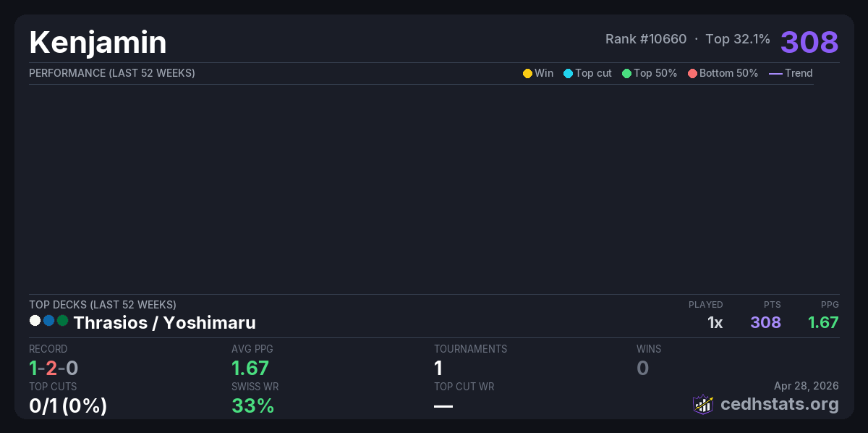Open the Thrasios / Yoshimaru deck
Viewport: 868px width, 433px height.
point(164,323)
